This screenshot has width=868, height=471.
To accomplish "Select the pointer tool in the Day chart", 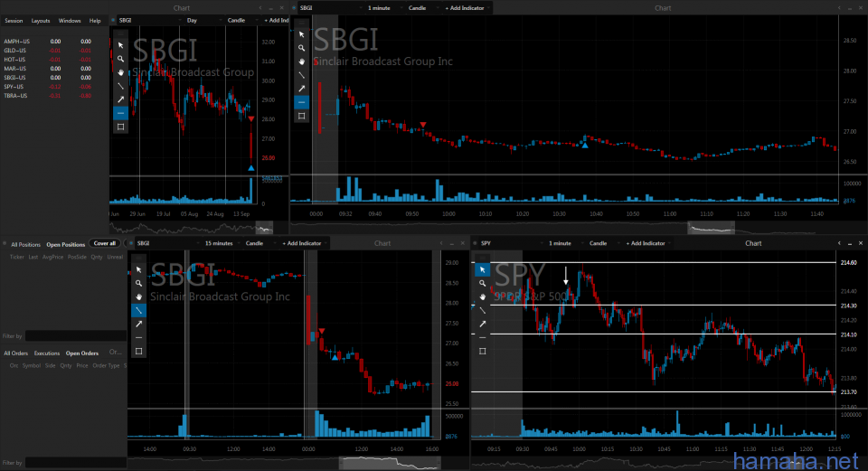I will pos(120,45).
